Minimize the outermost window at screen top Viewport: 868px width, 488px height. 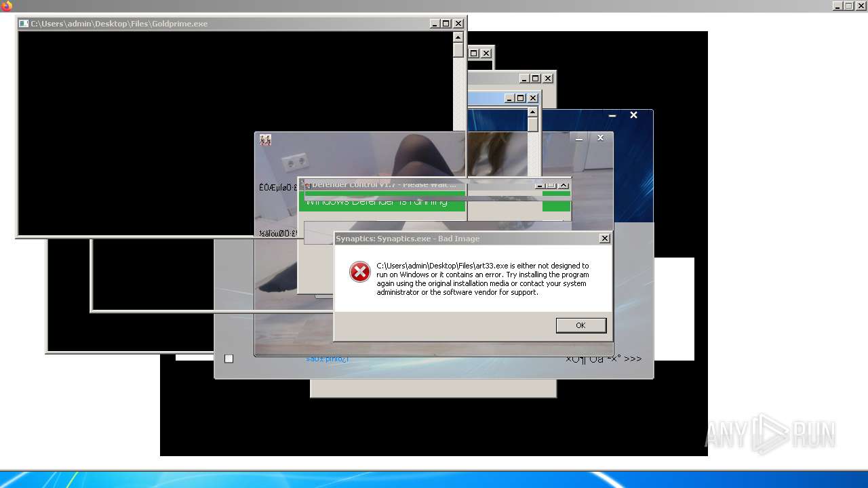click(x=838, y=5)
